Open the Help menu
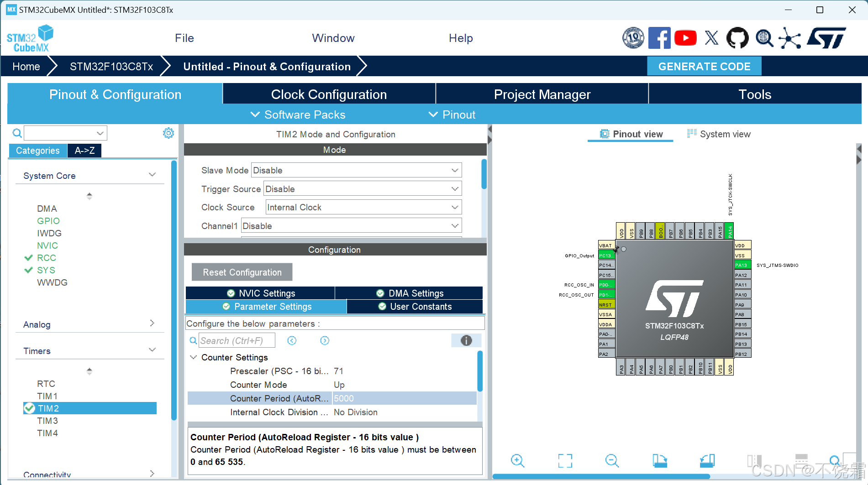 pos(461,38)
